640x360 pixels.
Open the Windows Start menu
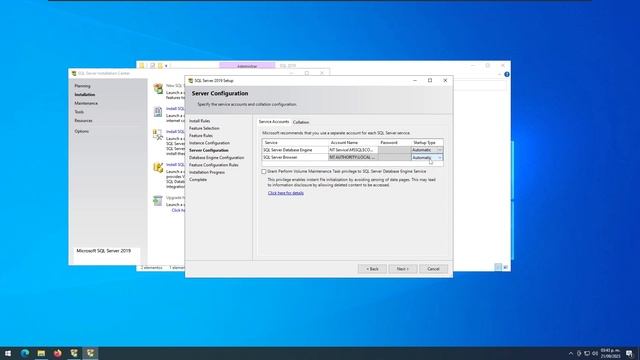[8, 353]
